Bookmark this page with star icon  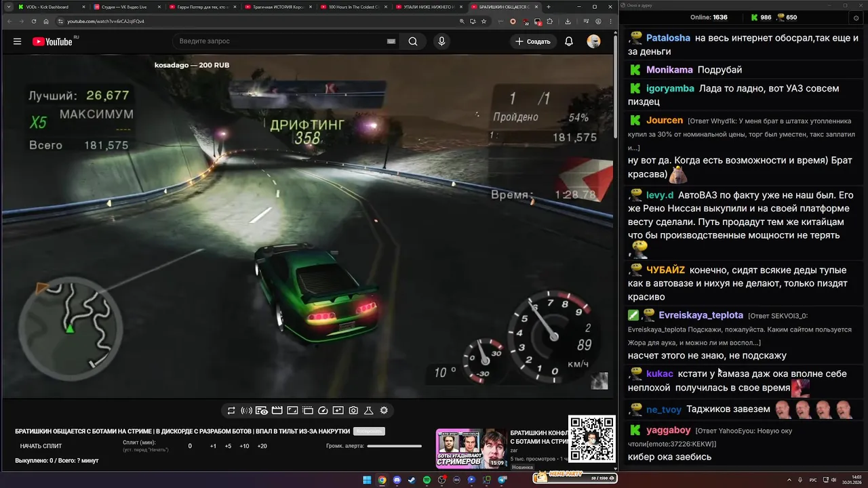[x=484, y=21]
